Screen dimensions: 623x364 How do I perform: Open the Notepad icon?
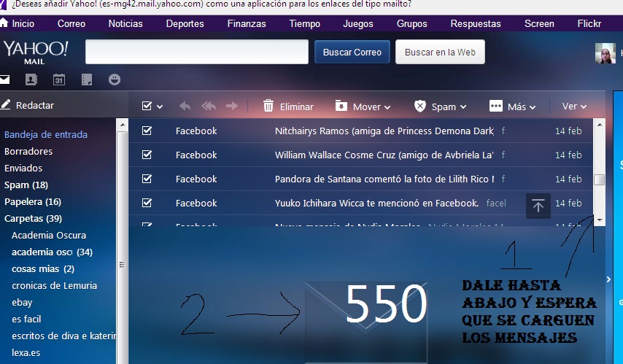(87, 80)
